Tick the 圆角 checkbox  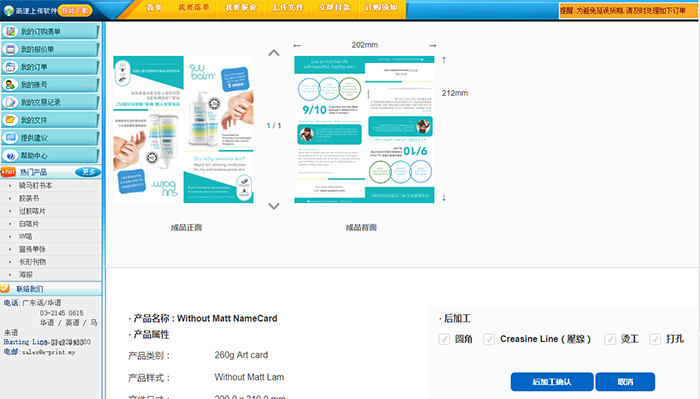[x=444, y=339]
